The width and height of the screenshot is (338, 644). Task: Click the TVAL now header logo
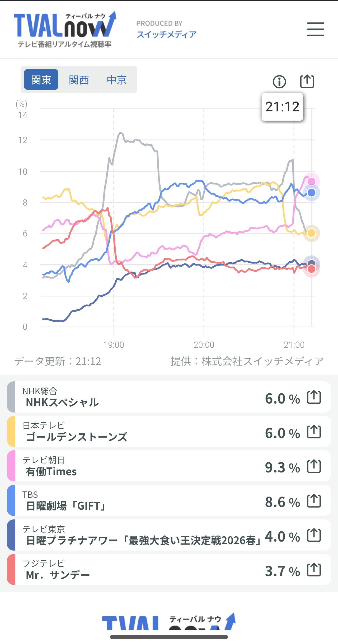65,29
